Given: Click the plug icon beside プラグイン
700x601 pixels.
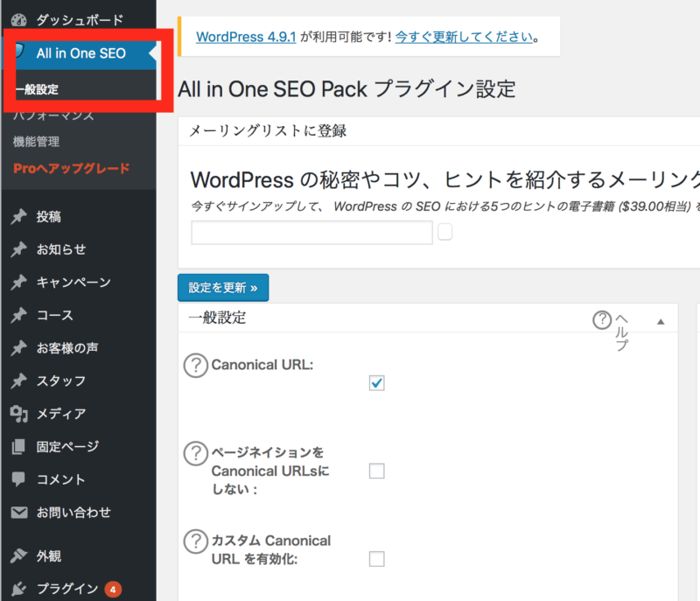Looking at the screenshot, I should [x=18, y=589].
